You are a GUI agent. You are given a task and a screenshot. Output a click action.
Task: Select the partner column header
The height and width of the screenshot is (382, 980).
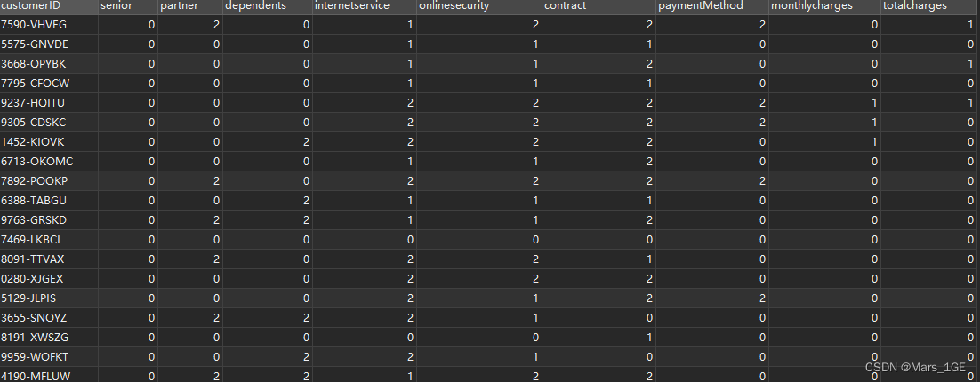(x=190, y=7)
